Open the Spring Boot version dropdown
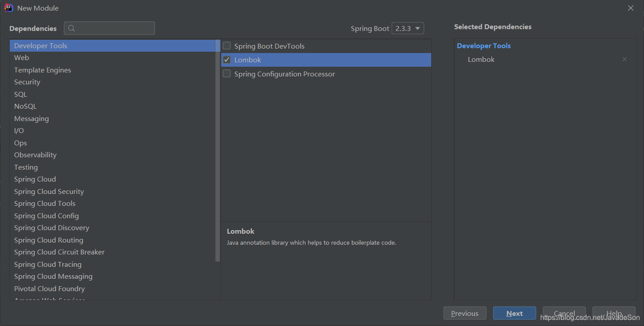 pyautogui.click(x=408, y=28)
